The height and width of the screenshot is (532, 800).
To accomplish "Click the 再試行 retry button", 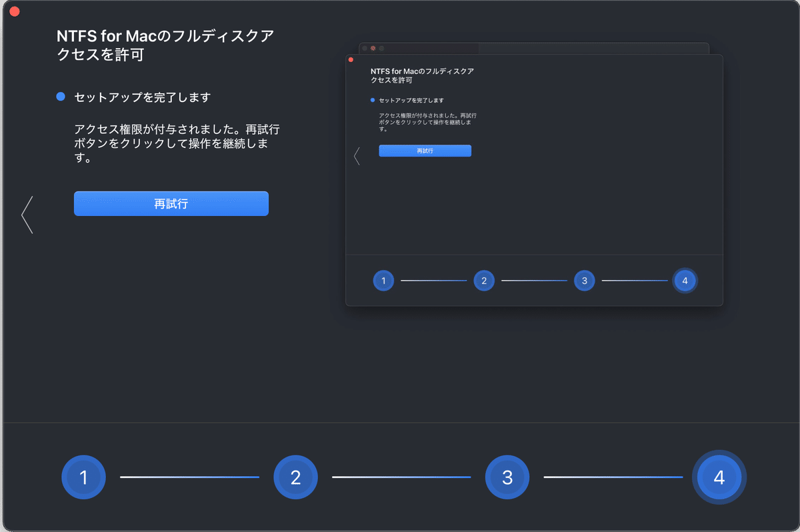I will (171, 204).
